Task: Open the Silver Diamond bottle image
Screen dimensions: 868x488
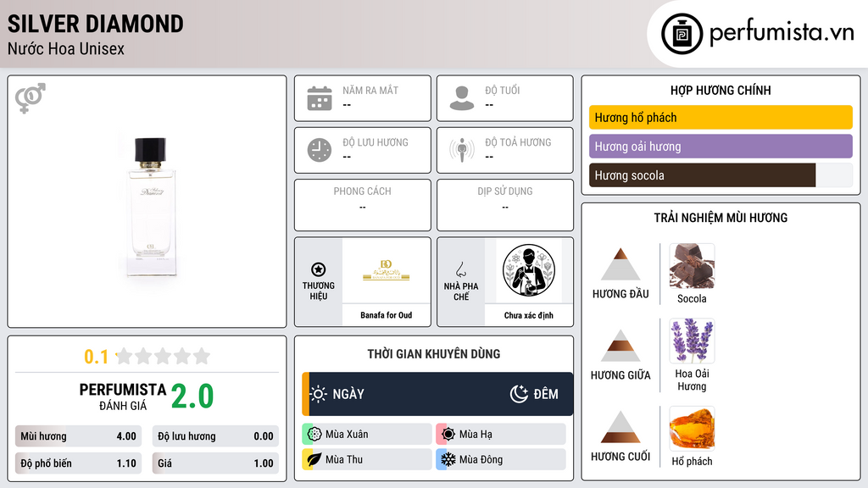Action: tap(150, 207)
